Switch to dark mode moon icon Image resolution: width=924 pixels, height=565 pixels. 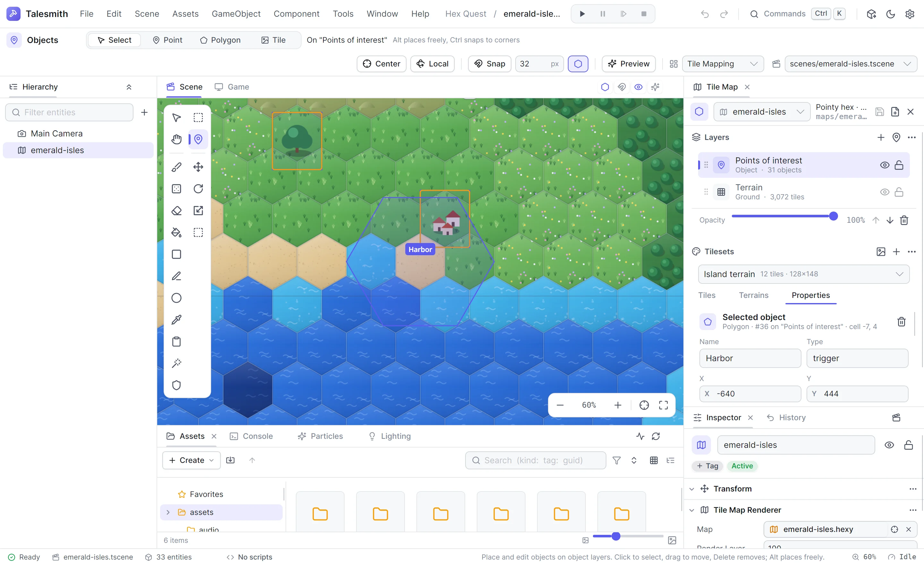pyautogui.click(x=890, y=14)
